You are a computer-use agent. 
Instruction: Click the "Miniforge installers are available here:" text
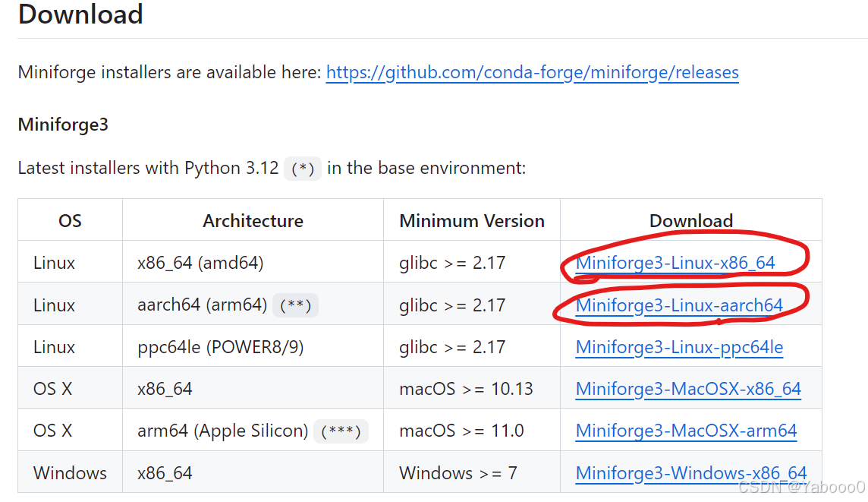click(x=169, y=73)
